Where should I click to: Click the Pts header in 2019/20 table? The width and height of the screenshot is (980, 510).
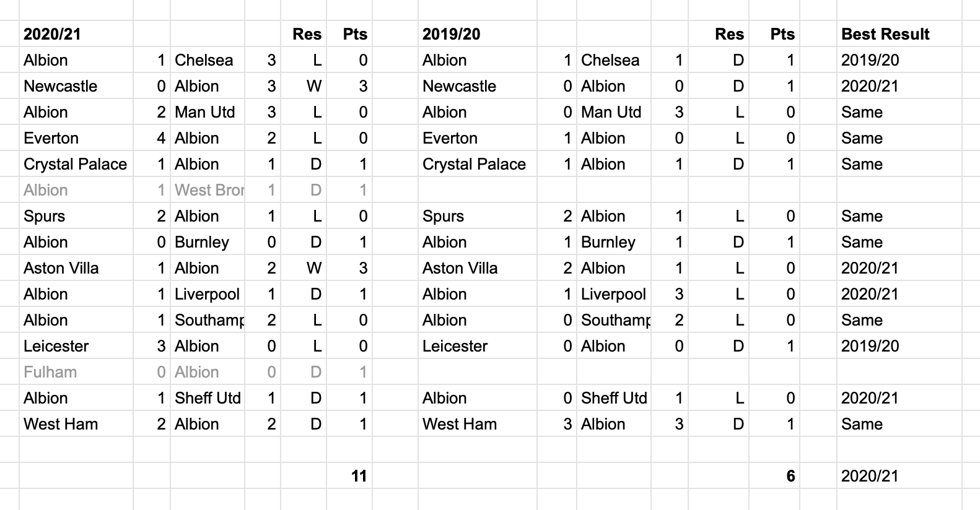(x=774, y=34)
